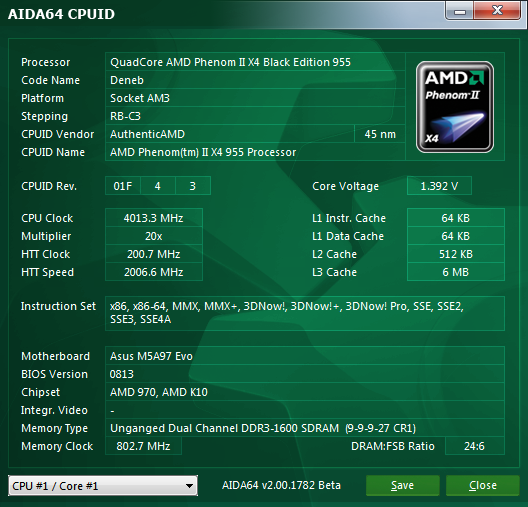Click the Motherboard value 'Asus M5A97 Evo'

[151, 356]
